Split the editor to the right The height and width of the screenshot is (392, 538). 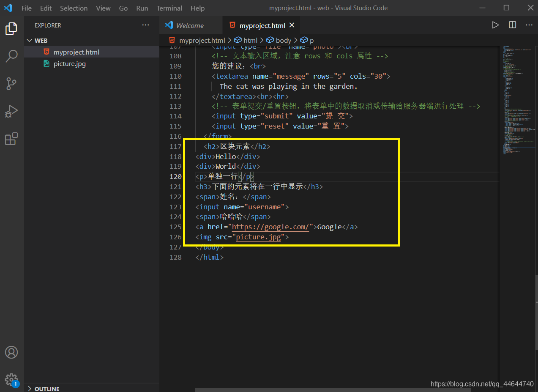tap(512, 25)
